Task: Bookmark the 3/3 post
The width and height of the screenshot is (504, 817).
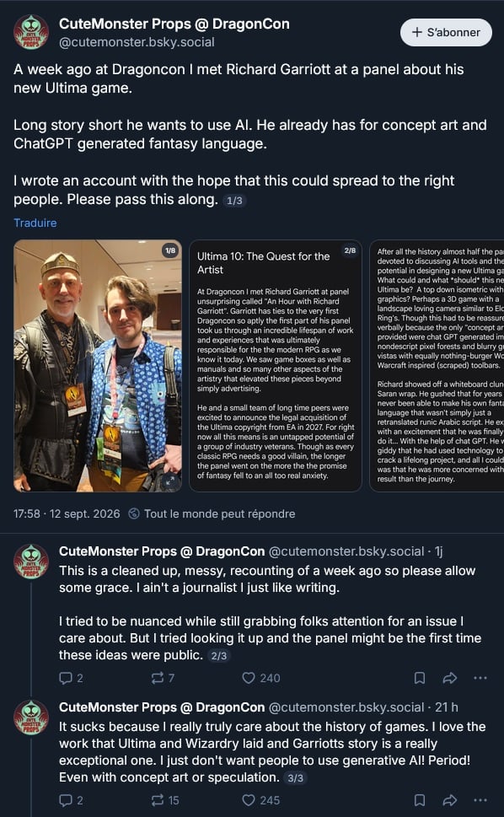Action: pos(420,800)
